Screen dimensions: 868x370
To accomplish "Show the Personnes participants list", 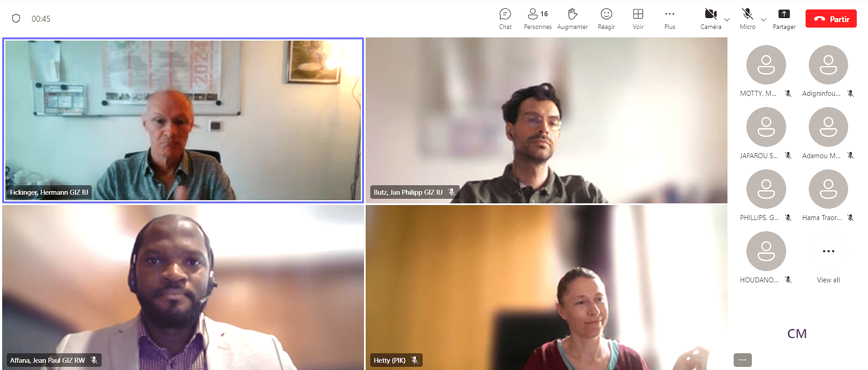I will point(537,19).
